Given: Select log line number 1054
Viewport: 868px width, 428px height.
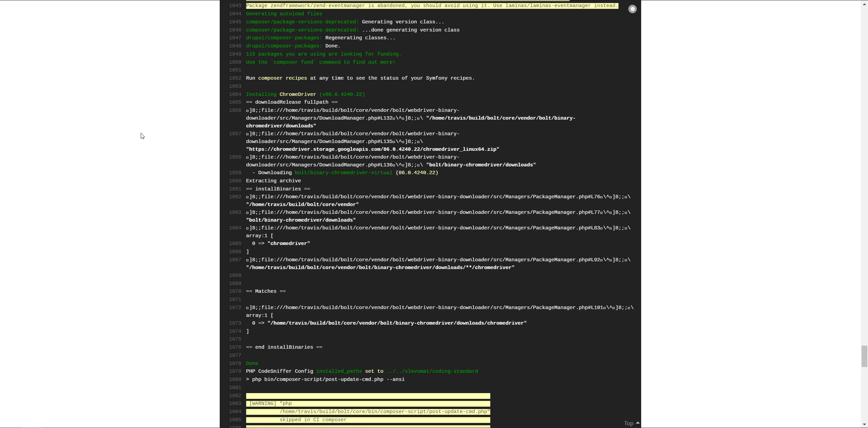Looking at the screenshot, I should point(235,94).
